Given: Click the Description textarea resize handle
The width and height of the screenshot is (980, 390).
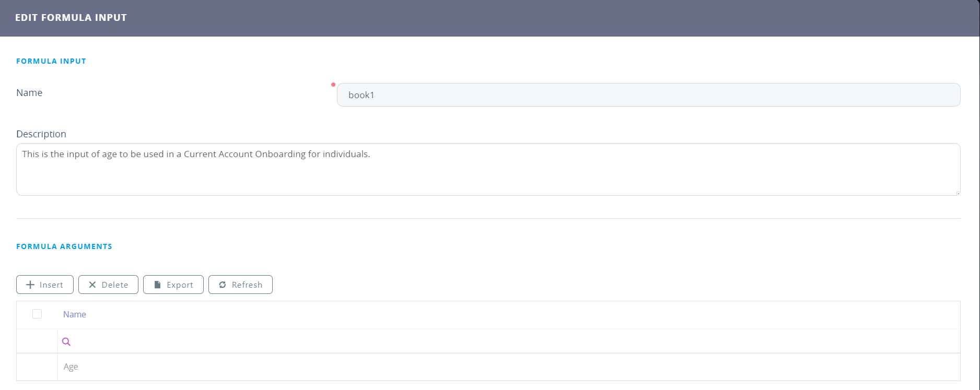Looking at the screenshot, I should tap(958, 193).
